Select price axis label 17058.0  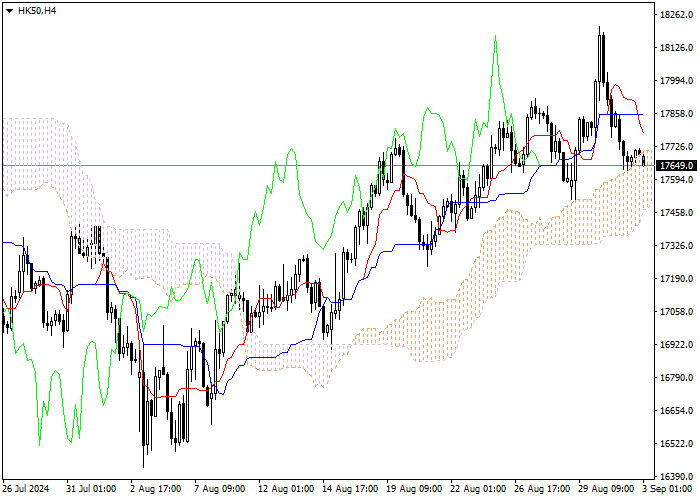676,312
